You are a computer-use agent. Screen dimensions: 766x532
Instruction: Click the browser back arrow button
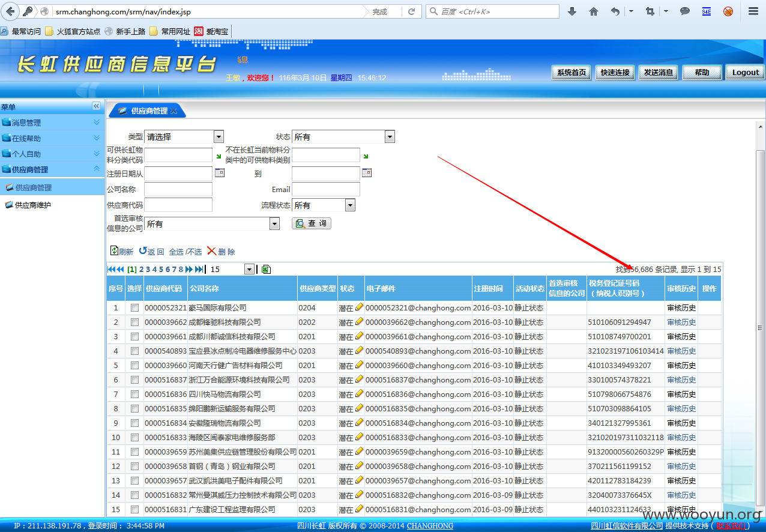(x=11, y=11)
